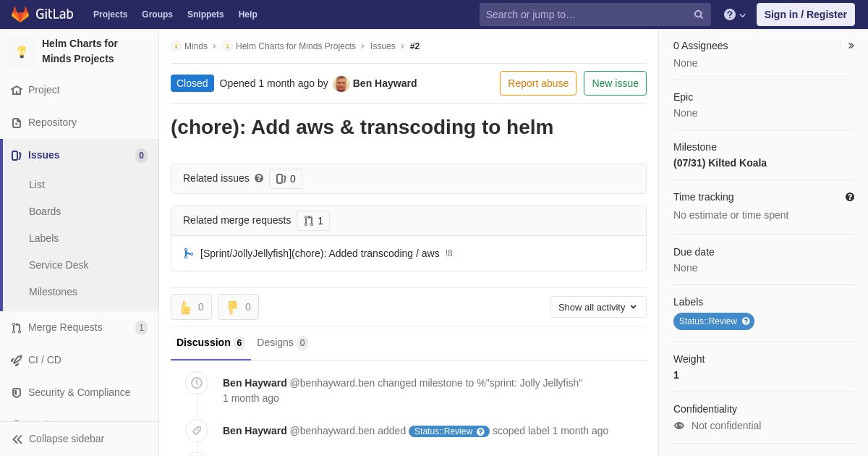Click the #2 issue number breadcrumb
Screen dimensions: 868x456
(x=414, y=46)
